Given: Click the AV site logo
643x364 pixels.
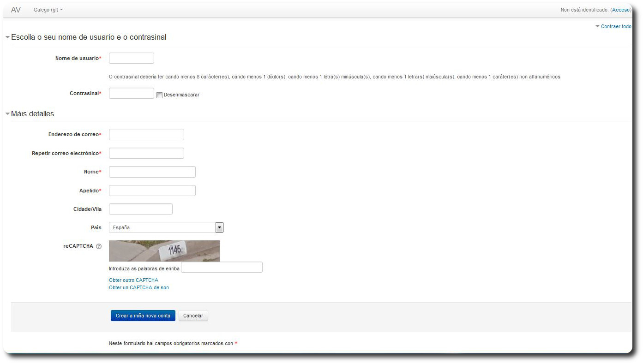Looking at the screenshot, I should click(16, 10).
